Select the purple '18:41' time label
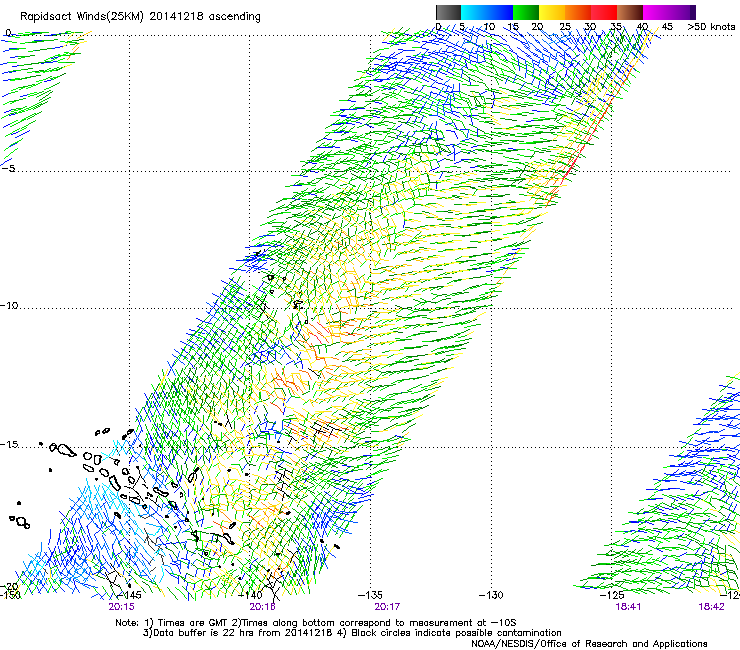Image resolution: width=740 pixels, height=650 pixels. 628,607
